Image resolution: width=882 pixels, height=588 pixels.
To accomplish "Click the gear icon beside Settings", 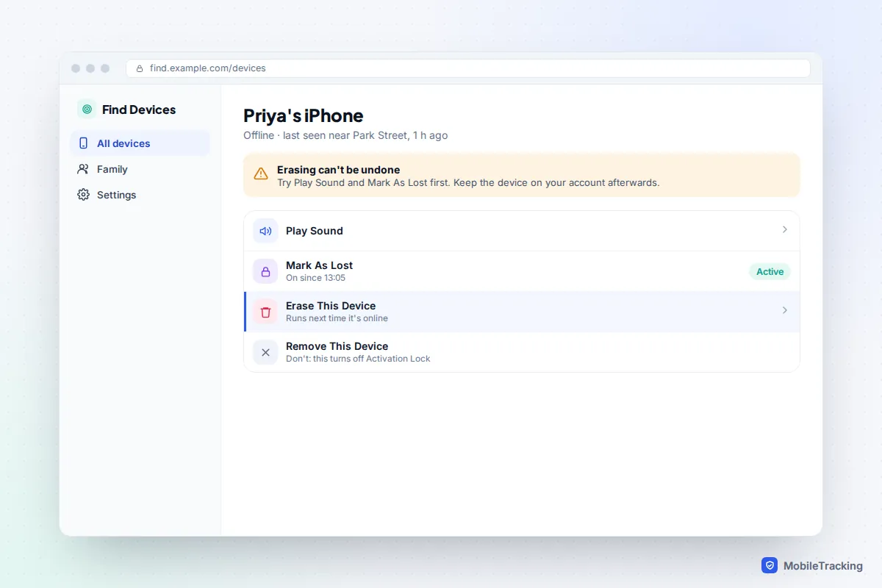I will click(x=83, y=195).
